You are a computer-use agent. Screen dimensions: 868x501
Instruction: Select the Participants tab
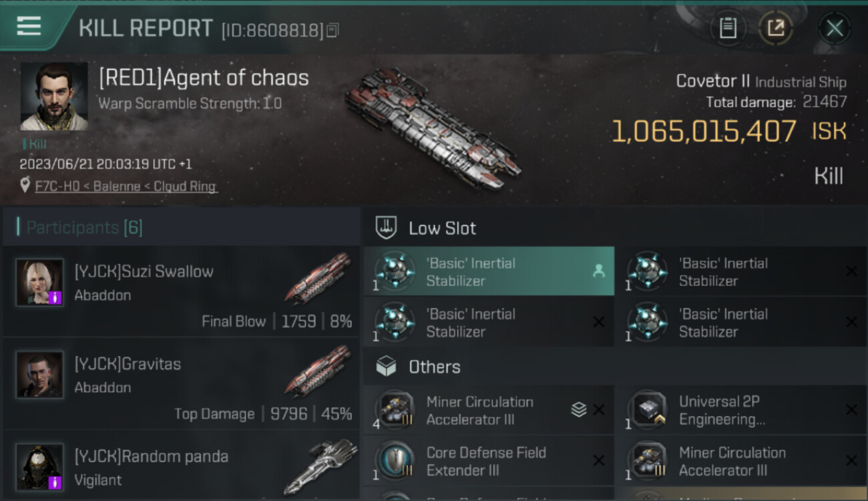[84, 228]
